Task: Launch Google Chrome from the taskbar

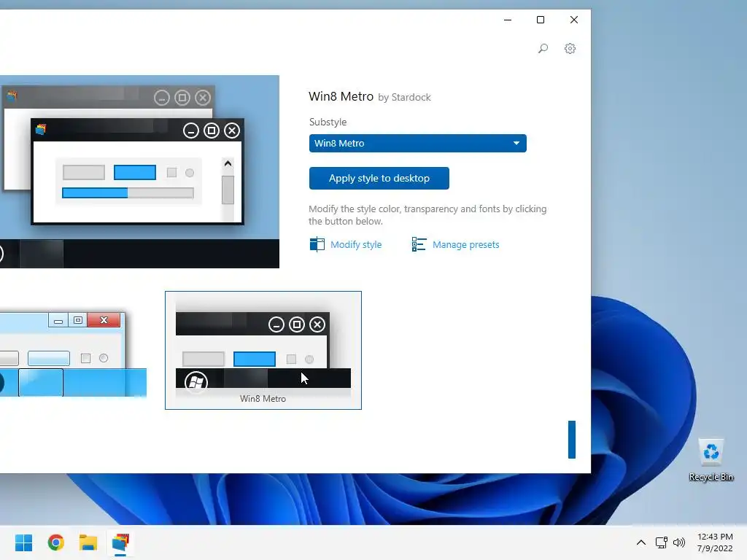Action: (x=55, y=542)
